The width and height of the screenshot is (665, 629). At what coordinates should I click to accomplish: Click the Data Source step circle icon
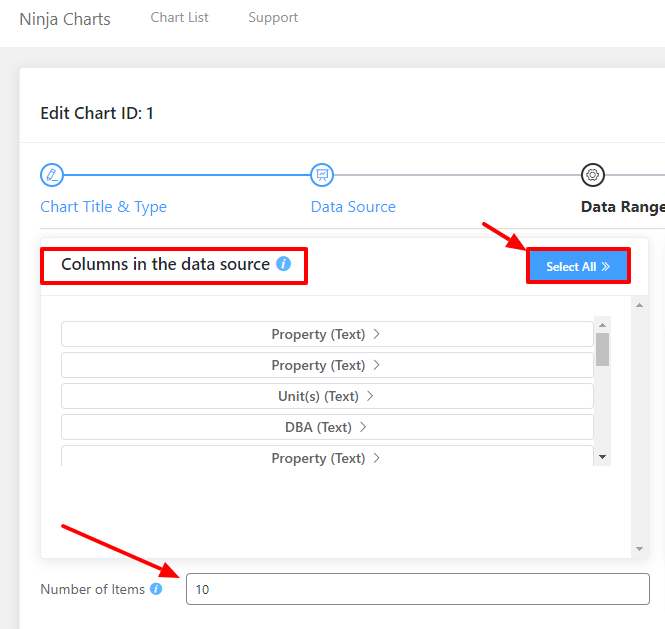tap(322, 175)
